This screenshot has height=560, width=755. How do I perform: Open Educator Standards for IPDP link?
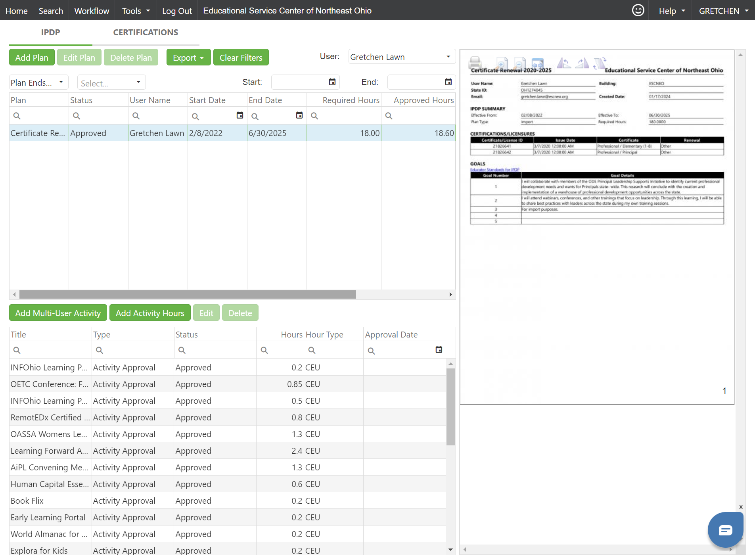point(494,169)
